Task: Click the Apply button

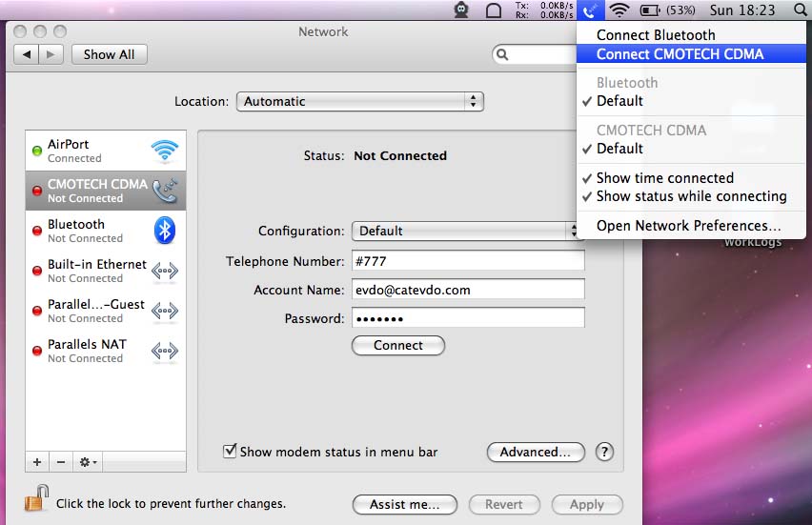Action: coord(587,504)
